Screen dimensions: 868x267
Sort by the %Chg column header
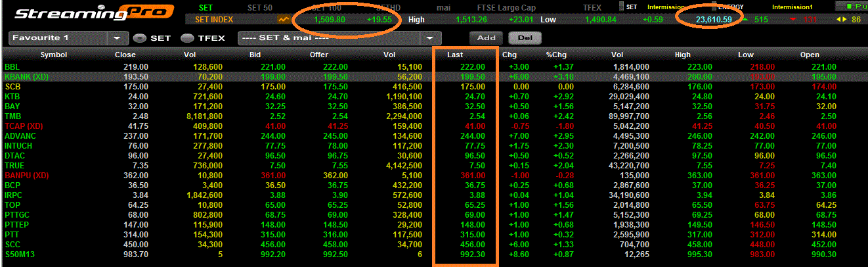(x=555, y=55)
